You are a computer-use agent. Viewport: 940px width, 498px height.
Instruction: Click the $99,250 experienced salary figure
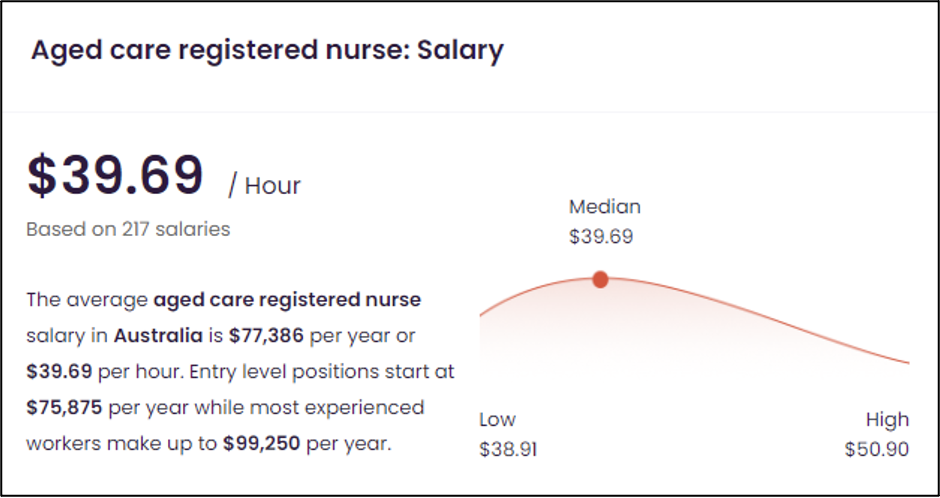pos(261,445)
